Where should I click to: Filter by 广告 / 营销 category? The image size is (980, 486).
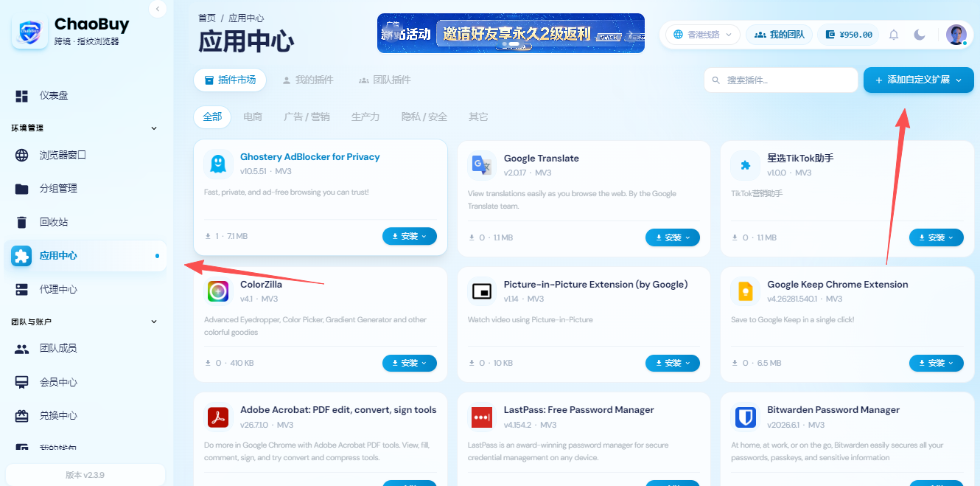pyautogui.click(x=307, y=117)
